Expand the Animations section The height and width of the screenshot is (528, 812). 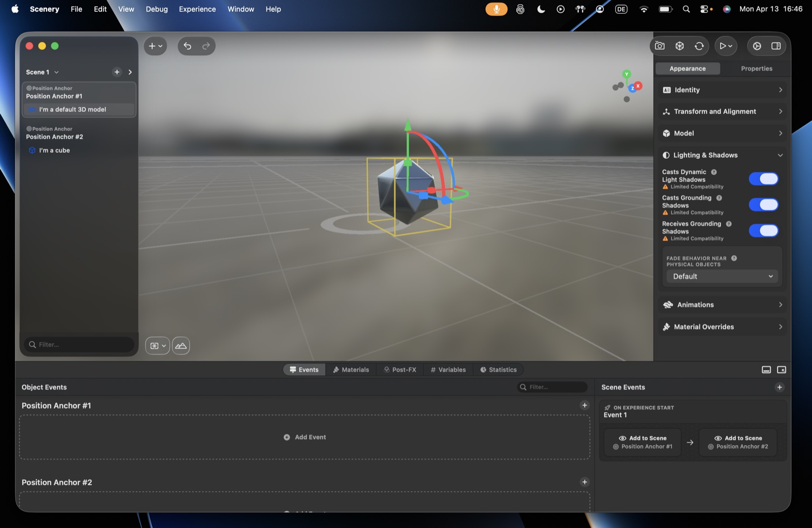pos(723,305)
